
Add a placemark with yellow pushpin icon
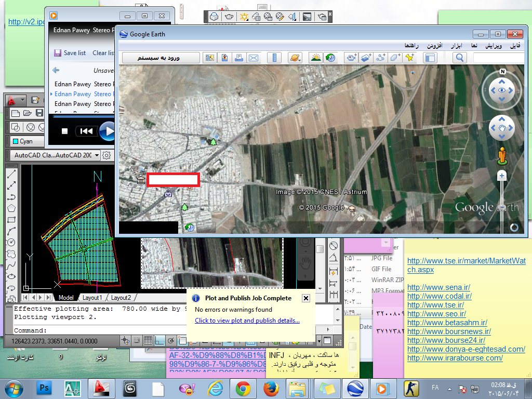pyautogui.click(x=409, y=58)
